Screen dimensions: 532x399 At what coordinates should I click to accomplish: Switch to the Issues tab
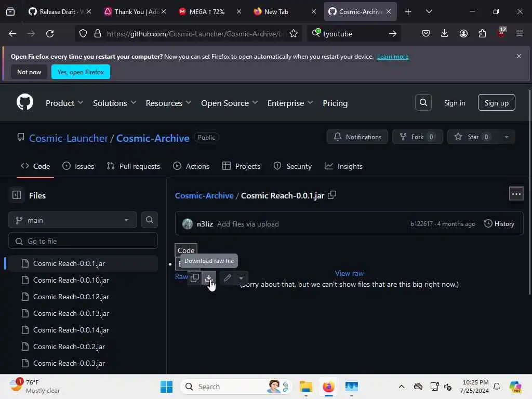point(78,166)
